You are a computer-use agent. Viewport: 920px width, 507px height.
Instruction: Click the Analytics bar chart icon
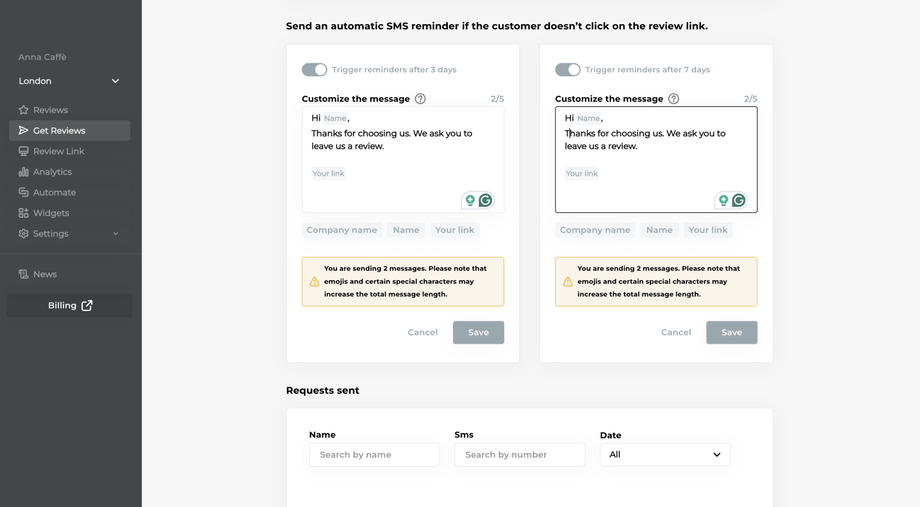point(23,172)
